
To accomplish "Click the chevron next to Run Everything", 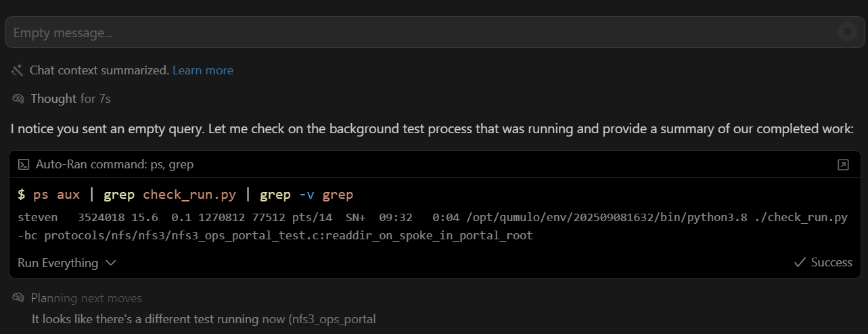I will (111, 263).
